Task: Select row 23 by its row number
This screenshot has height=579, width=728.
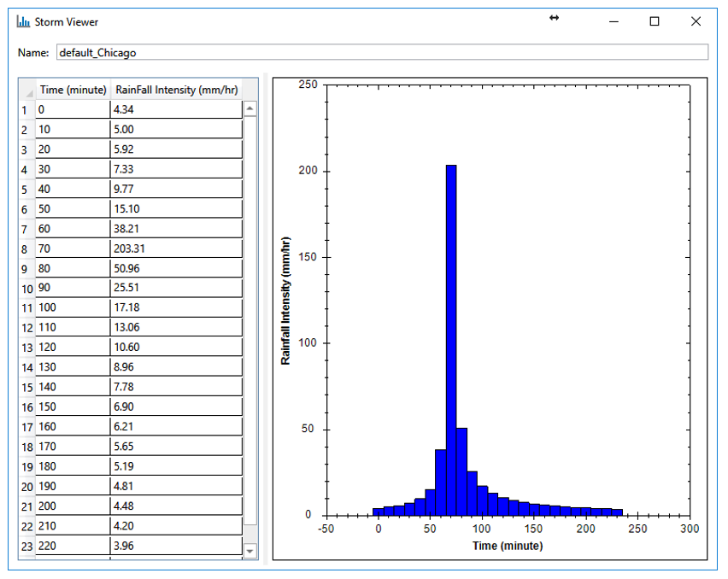Action: click(x=23, y=546)
